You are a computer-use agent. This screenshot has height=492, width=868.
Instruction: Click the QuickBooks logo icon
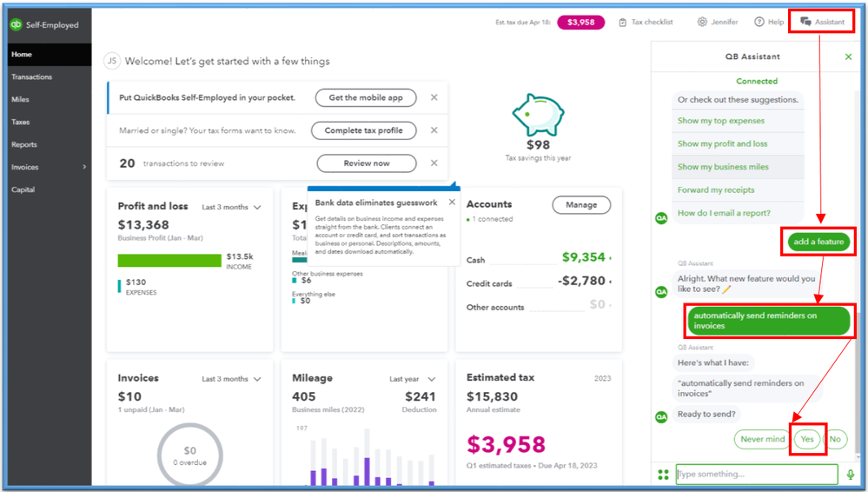click(x=16, y=24)
